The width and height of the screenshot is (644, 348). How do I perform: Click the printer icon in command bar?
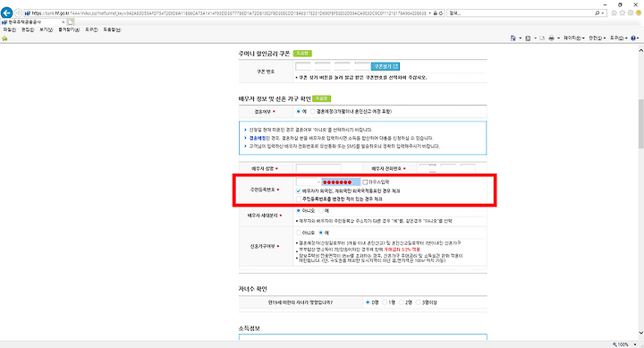click(x=551, y=38)
